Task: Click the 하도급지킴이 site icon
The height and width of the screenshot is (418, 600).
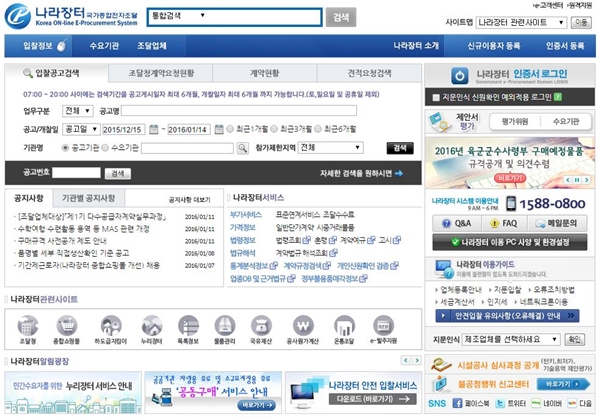Action: (x=107, y=322)
